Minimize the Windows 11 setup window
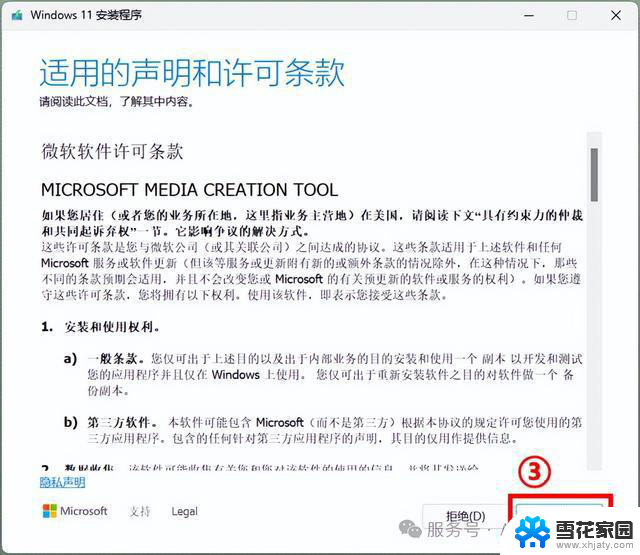Image resolution: width=640 pixels, height=555 pixels. (x=529, y=16)
